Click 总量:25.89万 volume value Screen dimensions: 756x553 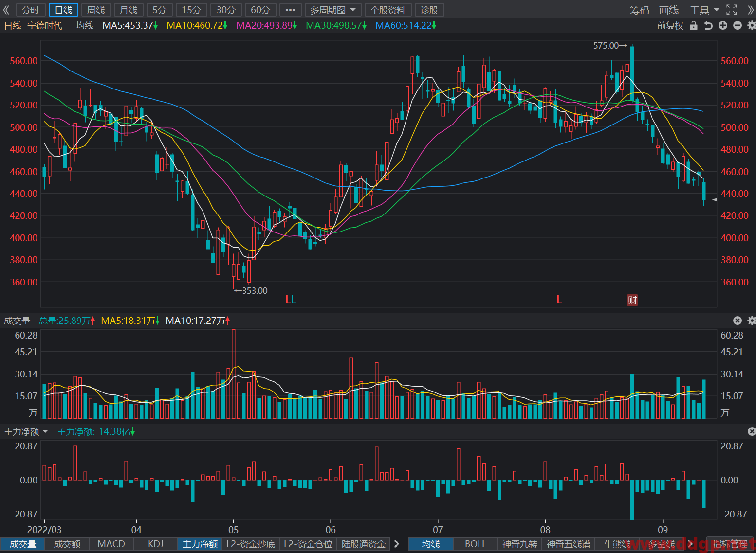click(x=67, y=321)
